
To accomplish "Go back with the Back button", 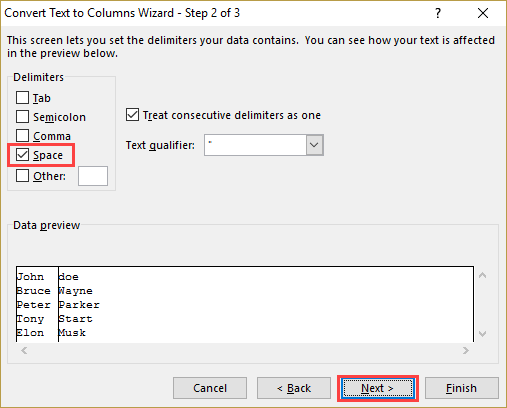I will [x=294, y=388].
